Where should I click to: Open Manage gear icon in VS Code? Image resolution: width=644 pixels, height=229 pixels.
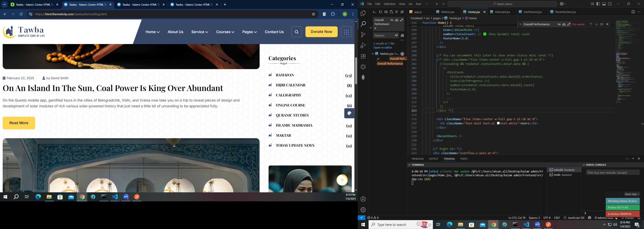click(x=363, y=210)
